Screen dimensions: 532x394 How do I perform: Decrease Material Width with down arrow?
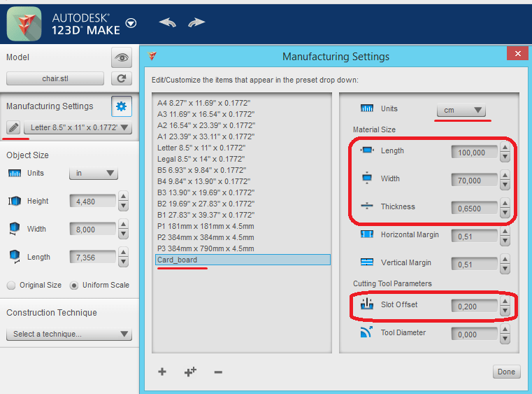pyautogui.click(x=505, y=185)
